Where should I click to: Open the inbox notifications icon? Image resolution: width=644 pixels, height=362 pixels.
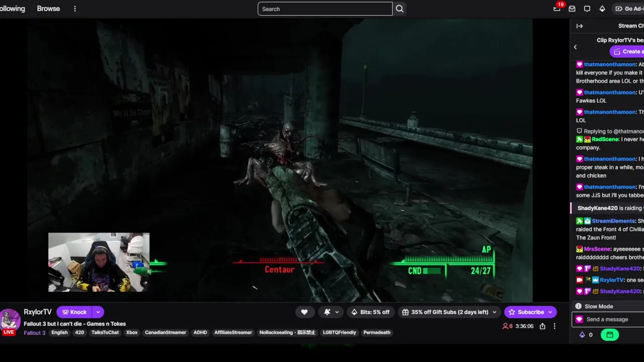pyautogui.click(x=572, y=9)
